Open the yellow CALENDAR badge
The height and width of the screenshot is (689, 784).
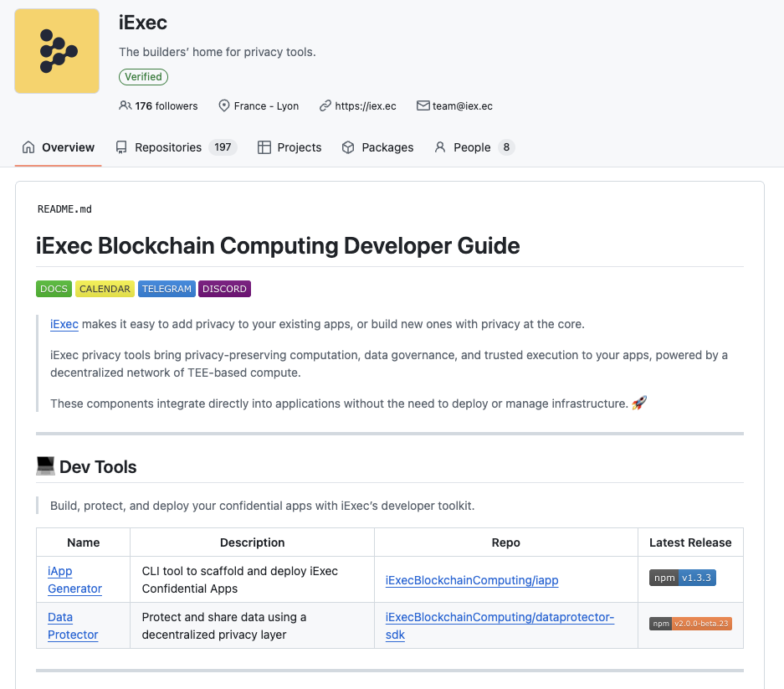(x=105, y=289)
